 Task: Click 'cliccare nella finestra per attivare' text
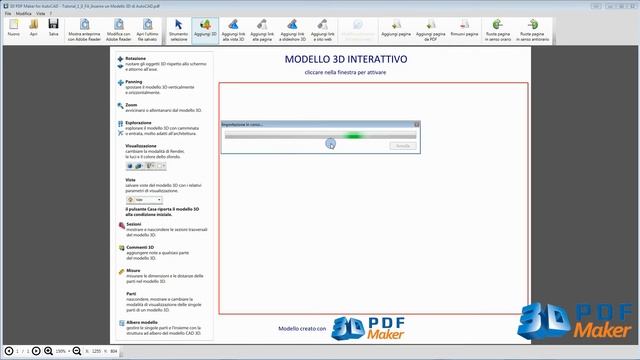click(345, 72)
